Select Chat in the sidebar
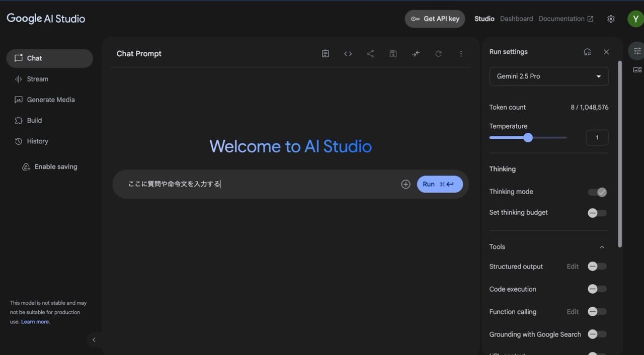The height and width of the screenshot is (355, 644). [x=50, y=58]
